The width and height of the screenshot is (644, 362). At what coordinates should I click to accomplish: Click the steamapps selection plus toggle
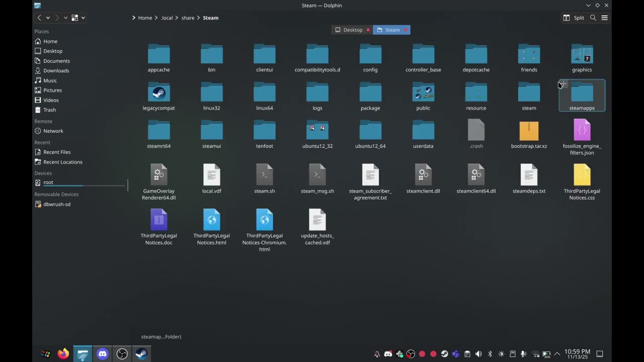563,84
